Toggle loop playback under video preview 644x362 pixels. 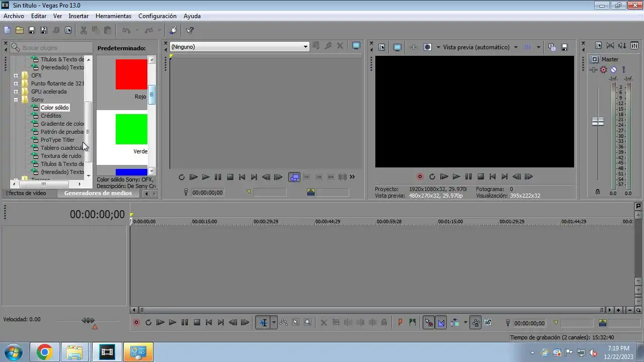[432, 176]
